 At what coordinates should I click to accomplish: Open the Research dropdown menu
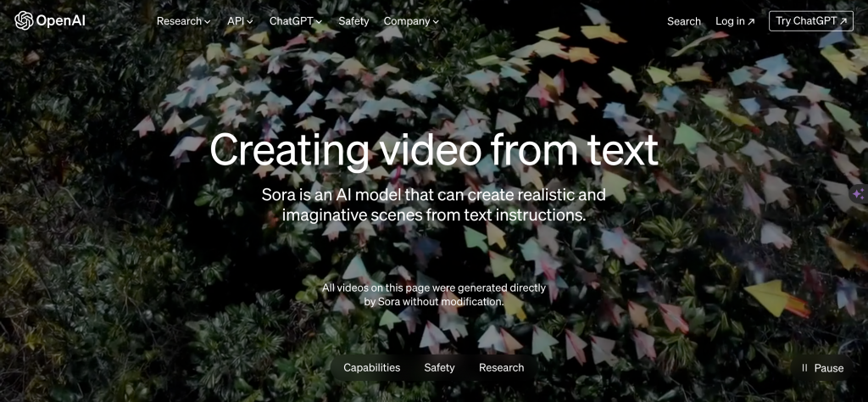183,21
